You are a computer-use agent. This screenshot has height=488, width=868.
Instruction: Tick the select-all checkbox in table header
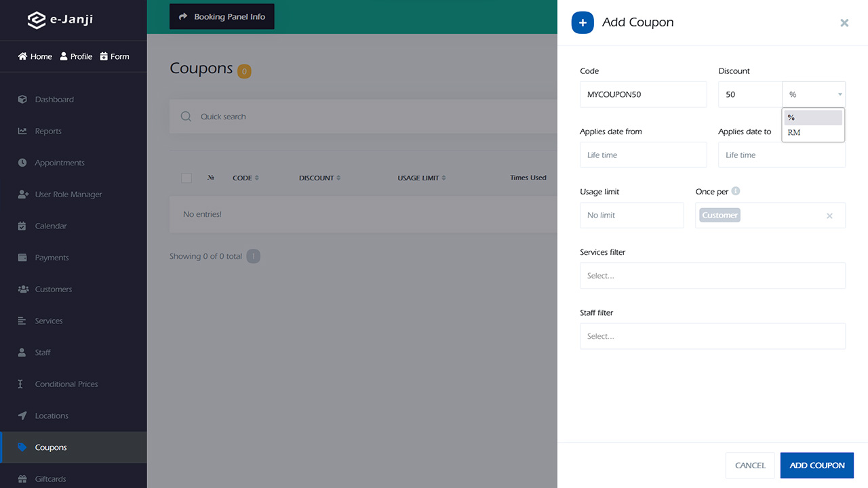point(186,178)
